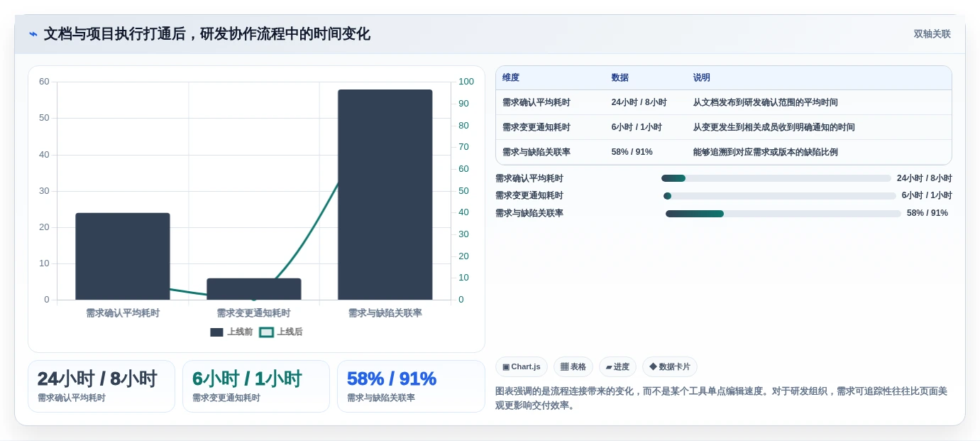Viewport: 980px width, 441px height.
Task: Toggle the 上线后 legend swatch
Action: 266,332
